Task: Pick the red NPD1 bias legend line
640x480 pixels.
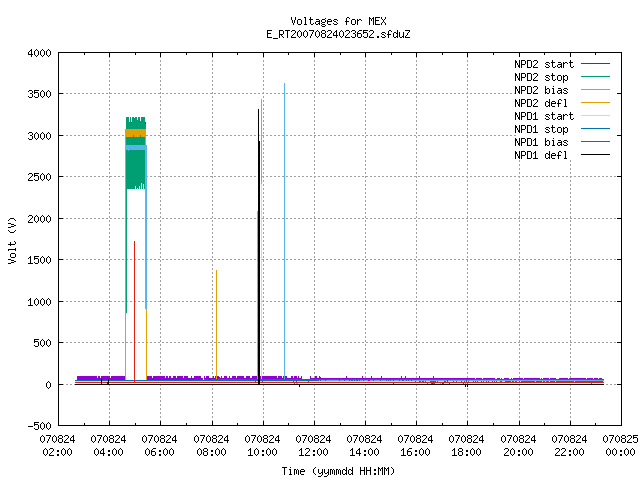Action: [x=596, y=142]
